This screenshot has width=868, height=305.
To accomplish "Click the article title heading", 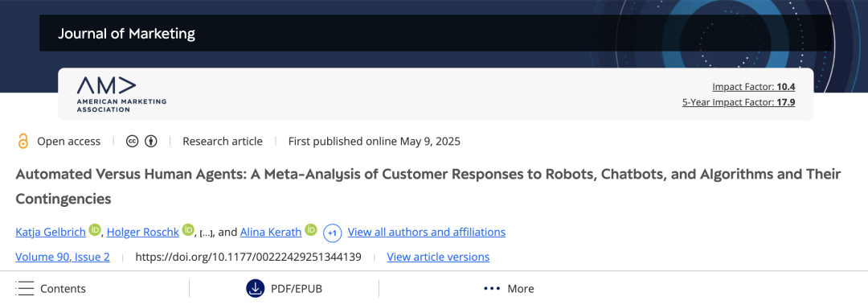I will point(428,186).
